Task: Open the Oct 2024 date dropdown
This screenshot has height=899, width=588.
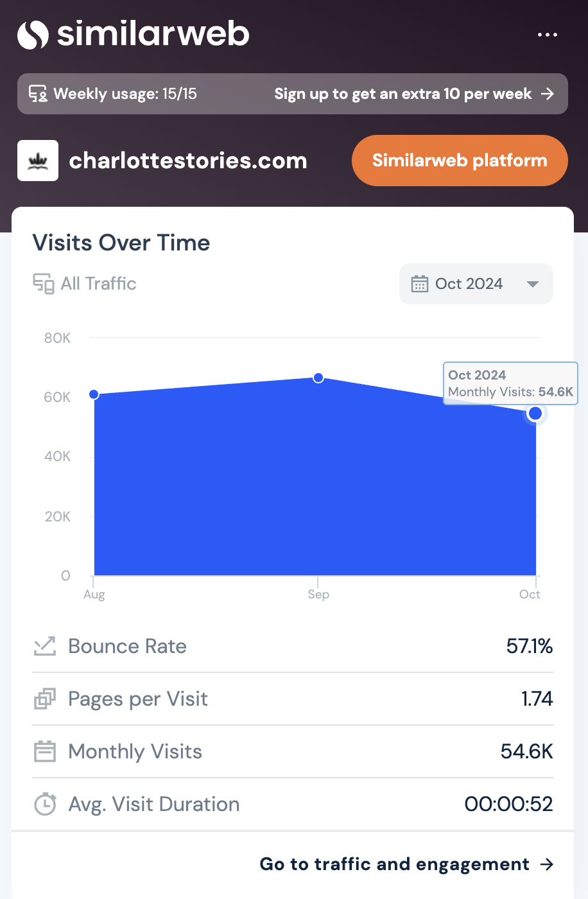Action: point(469,284)
